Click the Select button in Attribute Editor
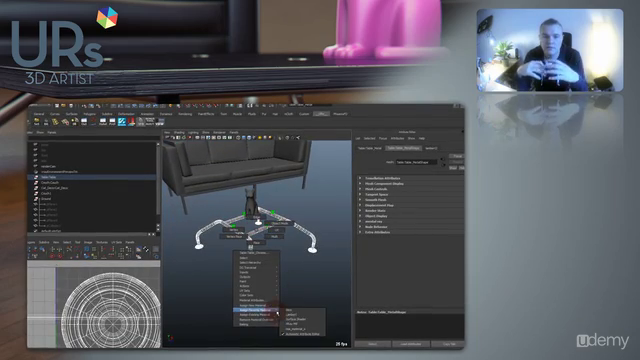The image size is (640, 360). (x=372, y=344)
